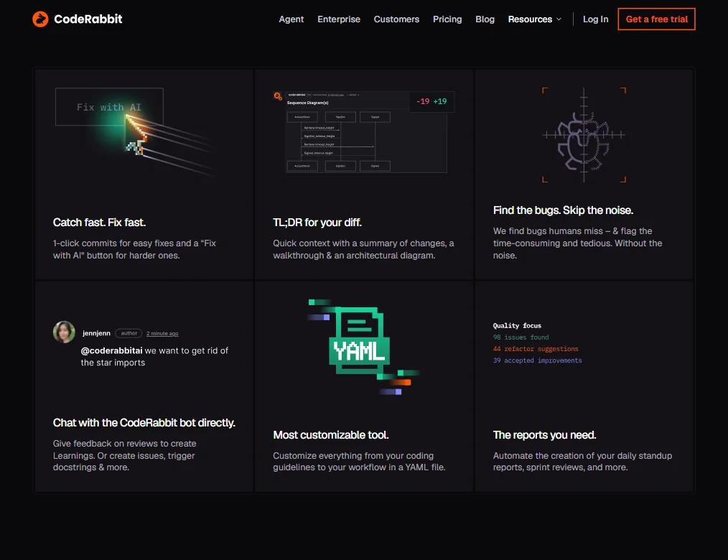This screenshot has height=560, width=728.
Task: Open the Agent page
Action: pyautogui.click(x=291, y=19)
